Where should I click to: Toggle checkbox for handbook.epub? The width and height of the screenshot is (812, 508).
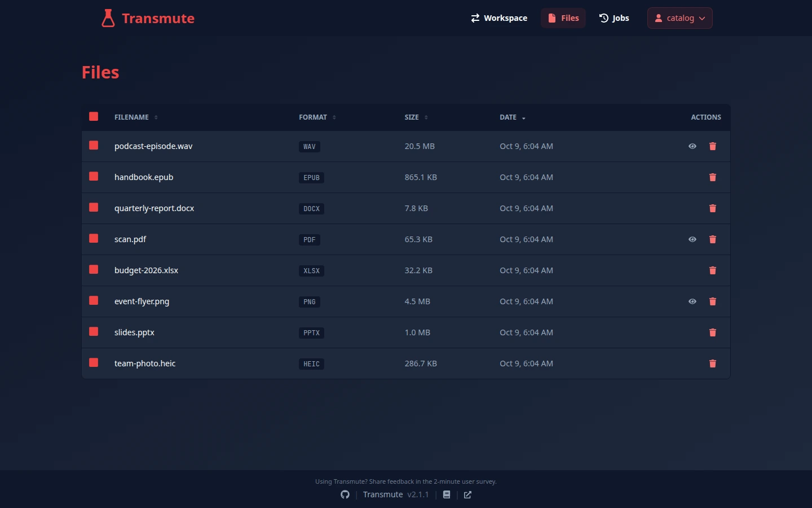click(x=94, y=176)
